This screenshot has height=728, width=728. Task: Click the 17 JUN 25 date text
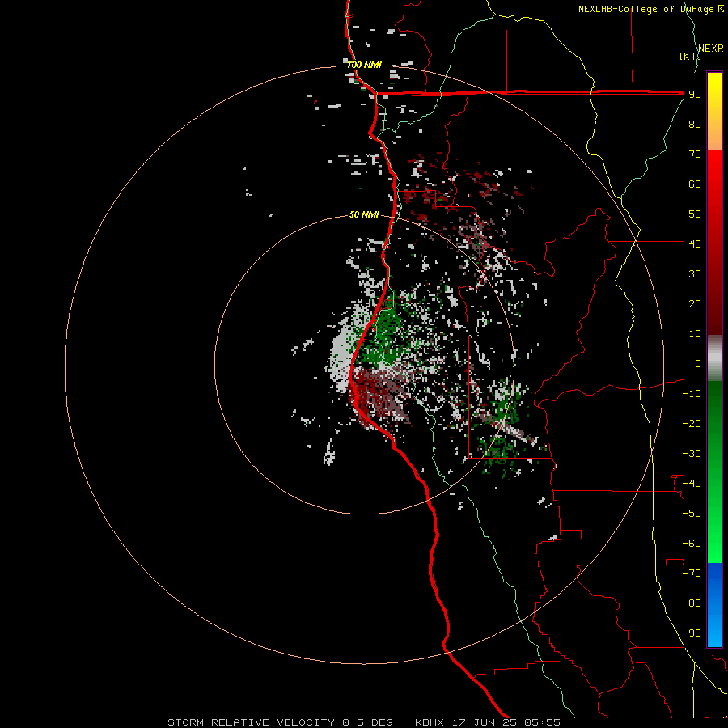coord(485,722)
